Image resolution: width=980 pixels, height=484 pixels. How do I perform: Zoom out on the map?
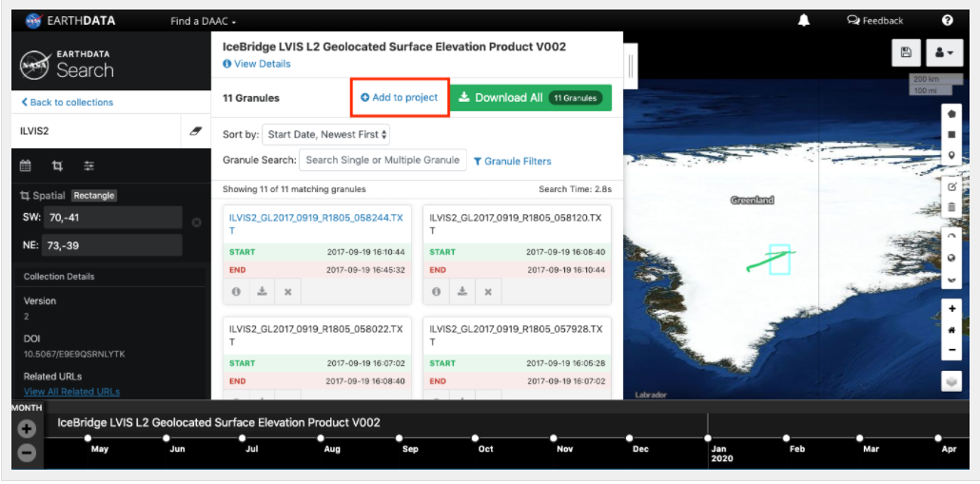click(951, 350)
